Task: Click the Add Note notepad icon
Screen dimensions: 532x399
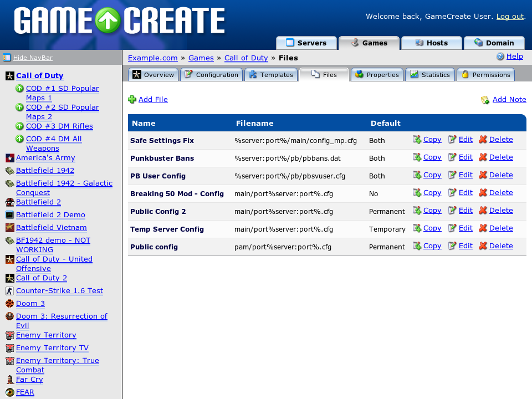Action: [x=485, y=100]
